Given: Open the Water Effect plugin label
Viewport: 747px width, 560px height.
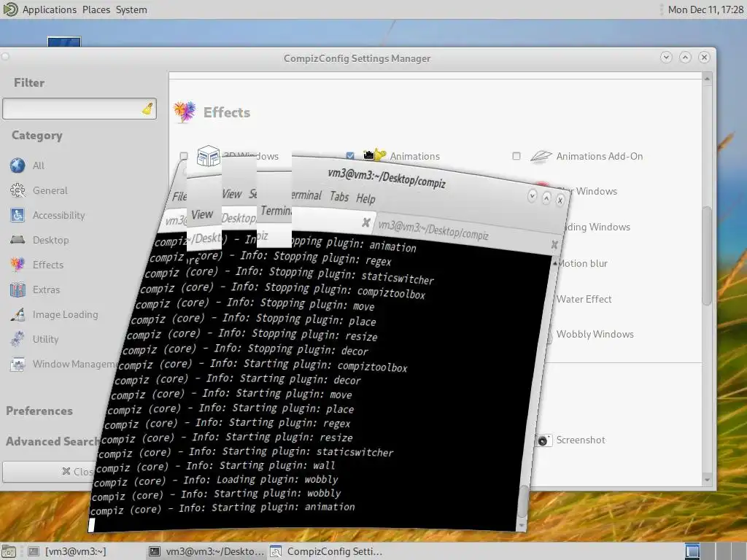Looking at the screenshot, I should tap(584, 299).
